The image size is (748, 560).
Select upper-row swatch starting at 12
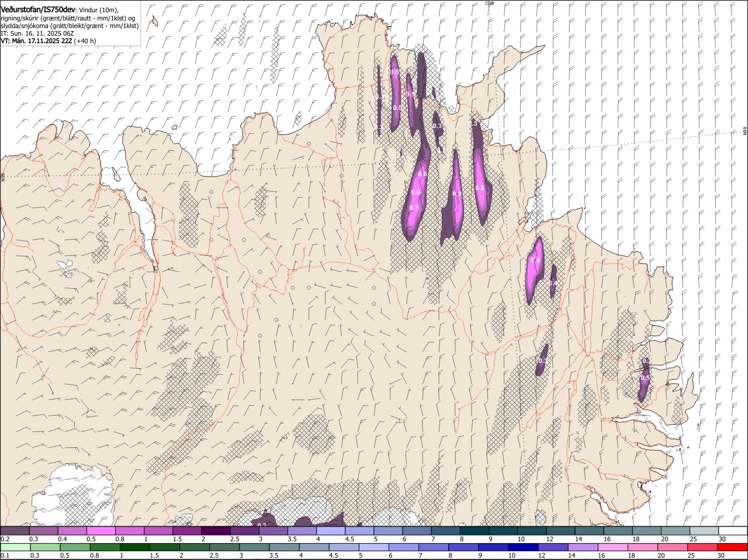tap(560, 531)
